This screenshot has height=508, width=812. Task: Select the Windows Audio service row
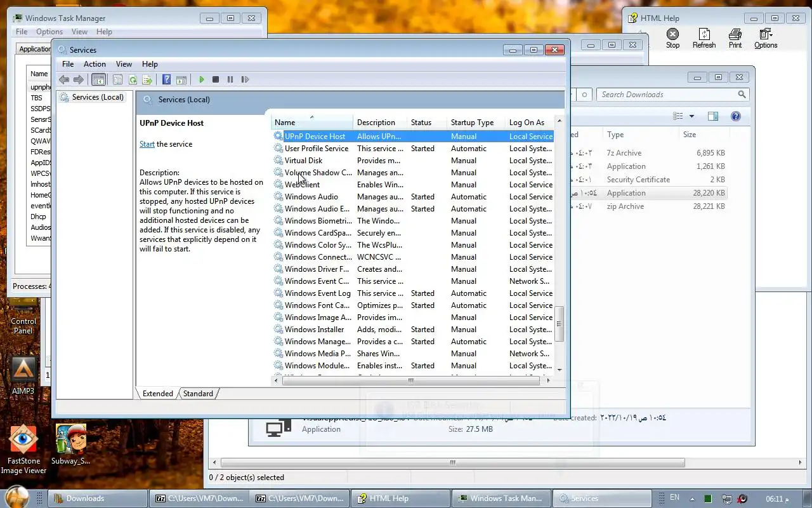[413, 197]
